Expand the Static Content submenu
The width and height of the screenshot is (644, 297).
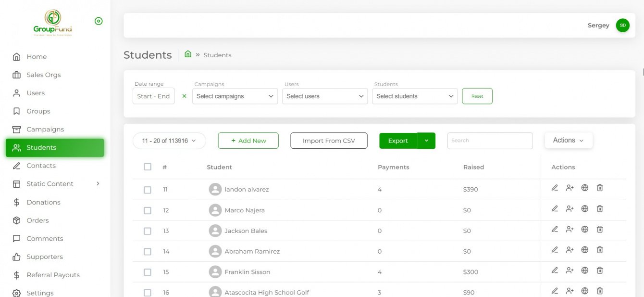coord(98,184)
